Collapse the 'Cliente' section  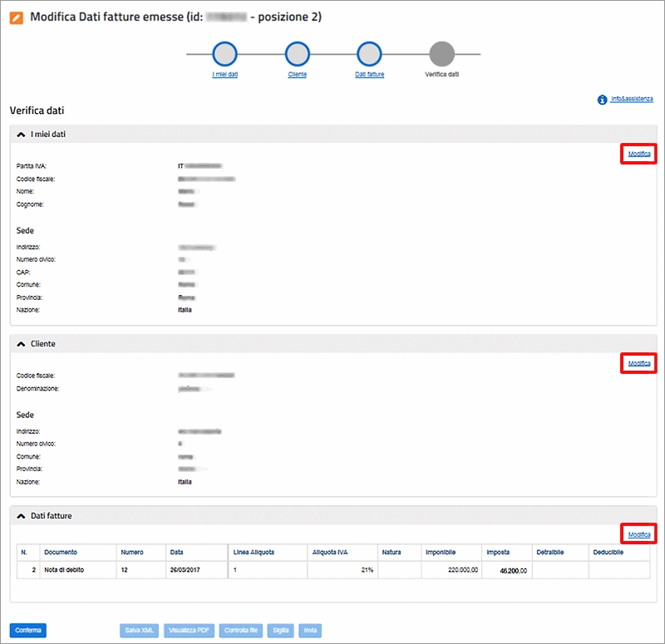22,344
